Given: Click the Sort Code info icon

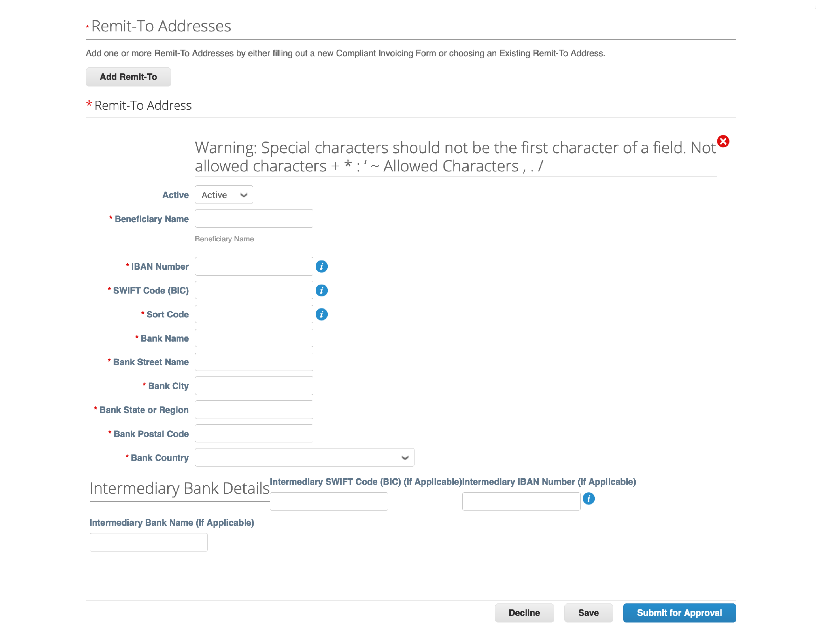Looking at the screenshot, I should (x=322, y=314).
